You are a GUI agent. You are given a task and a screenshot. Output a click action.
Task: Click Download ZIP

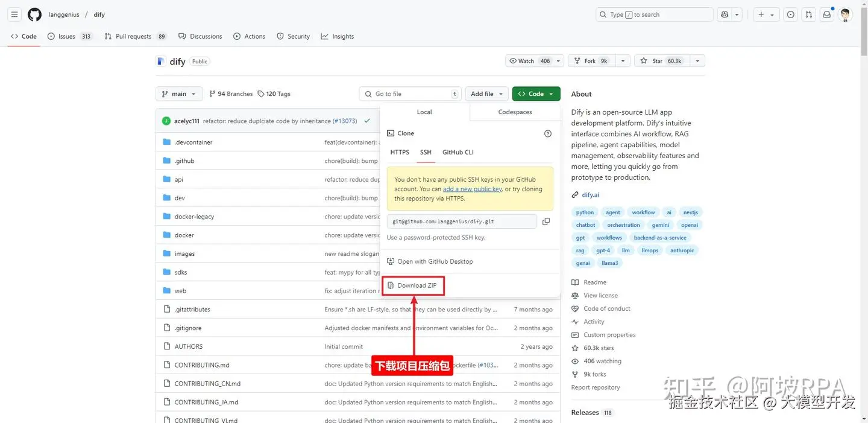click(413, 285)
